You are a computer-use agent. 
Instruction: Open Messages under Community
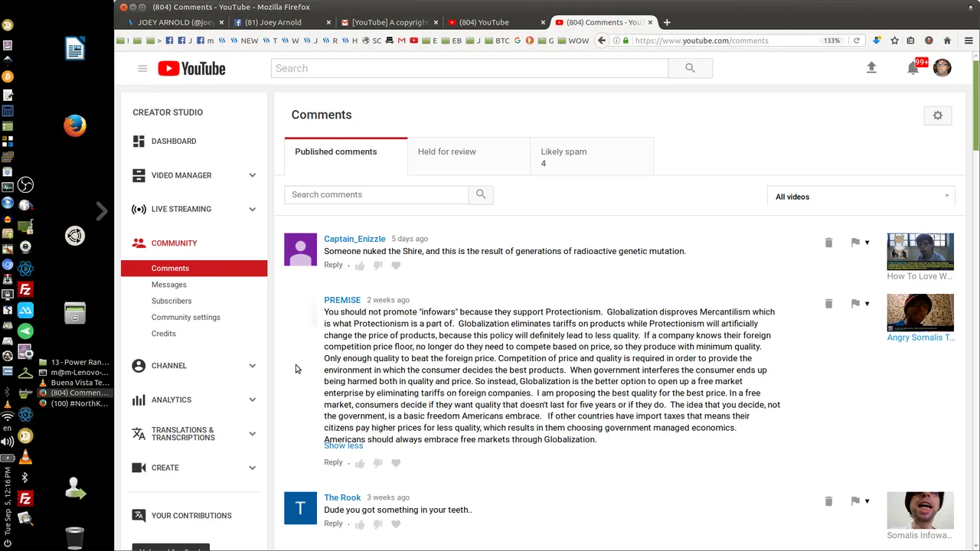(x=169, y=285)
